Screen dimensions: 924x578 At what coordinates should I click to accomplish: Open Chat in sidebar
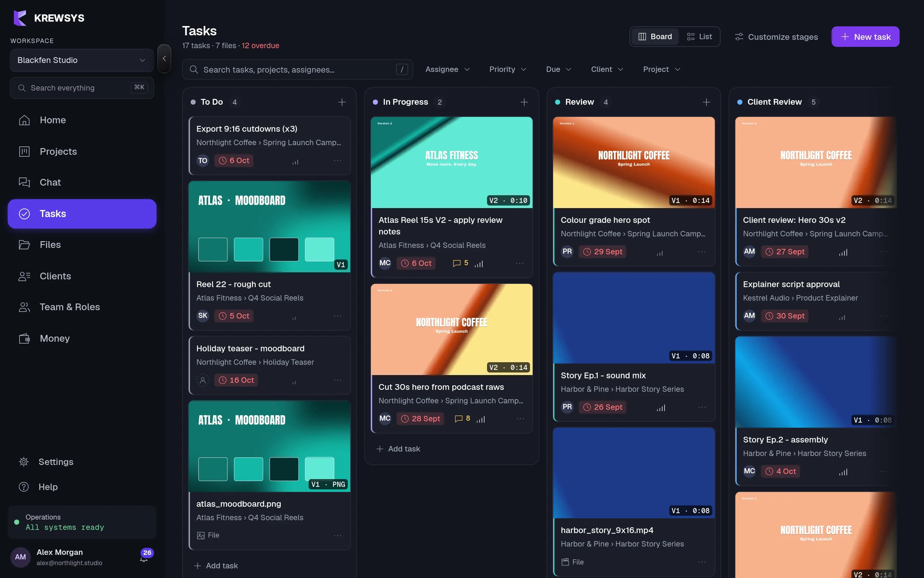click(82, 182)
